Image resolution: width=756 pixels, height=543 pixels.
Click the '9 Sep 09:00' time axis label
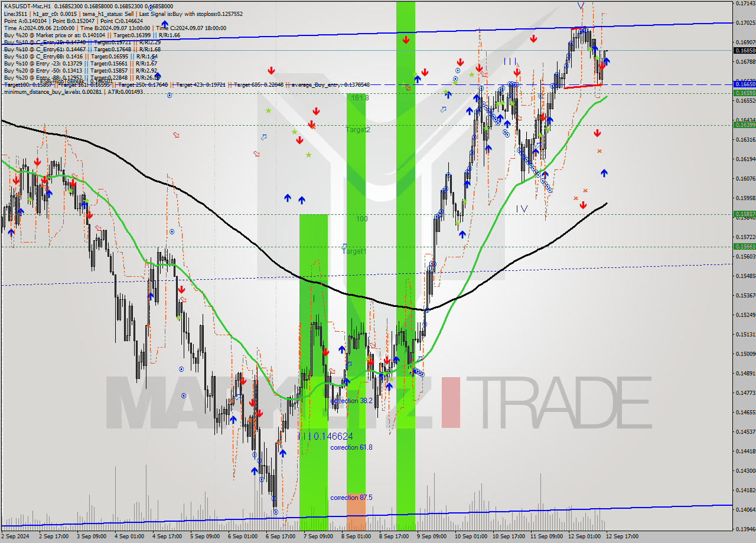click(432, 537)
